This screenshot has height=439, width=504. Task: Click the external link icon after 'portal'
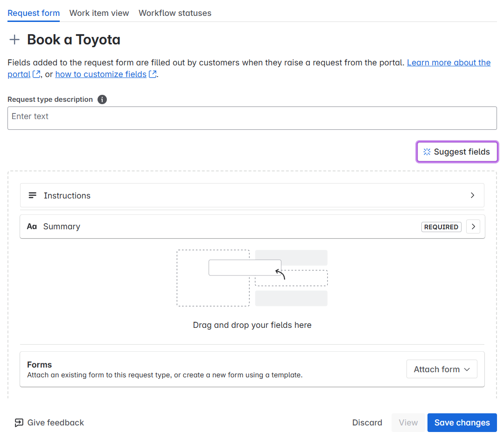pyautogui.click(x=36, y=74)
